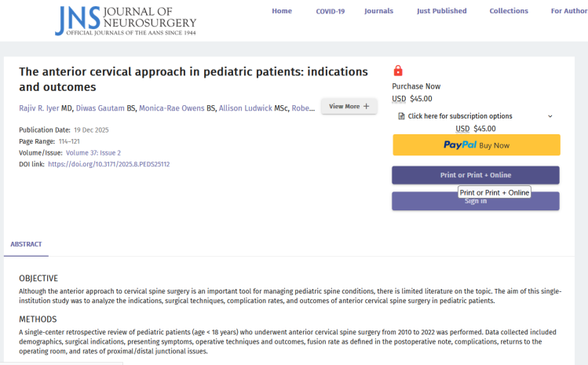The width and height of the screenshot is (588, 365).
Task: Click the '114–121' page range value
Action: coord(69,141)
